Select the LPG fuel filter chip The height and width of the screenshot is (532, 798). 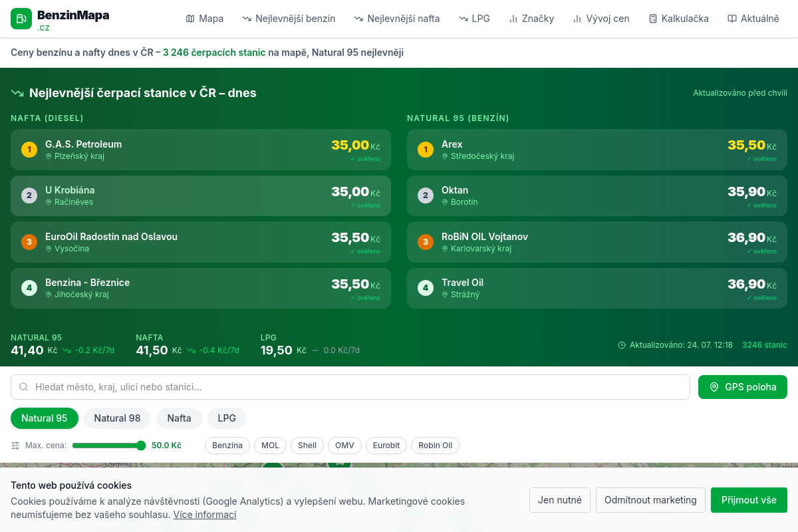227,418
